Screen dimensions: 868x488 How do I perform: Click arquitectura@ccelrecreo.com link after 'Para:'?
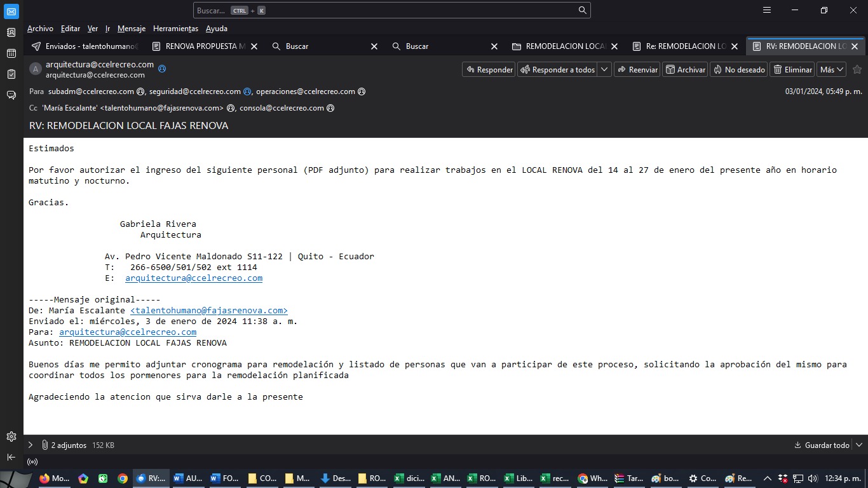coord(128,332)
